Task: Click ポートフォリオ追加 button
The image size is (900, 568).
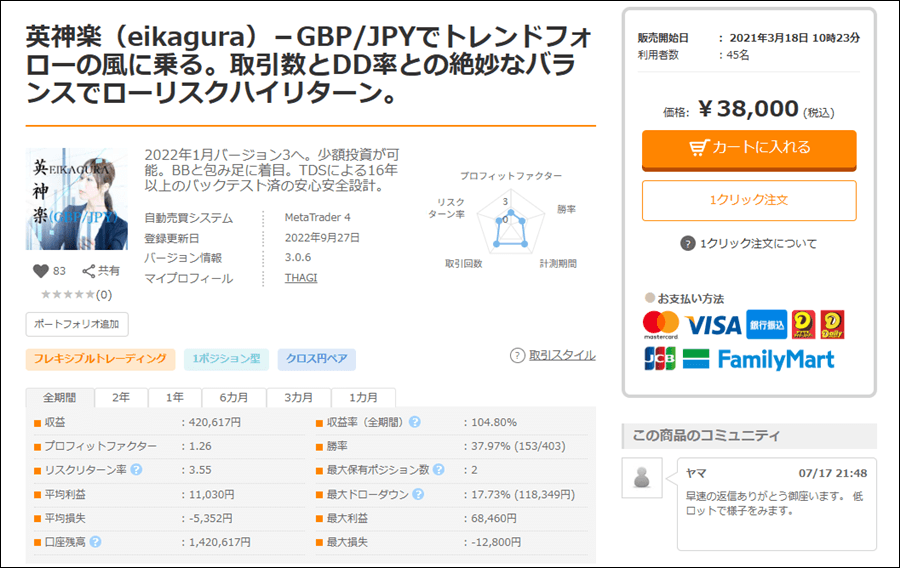Action: (x=77, y=324)
